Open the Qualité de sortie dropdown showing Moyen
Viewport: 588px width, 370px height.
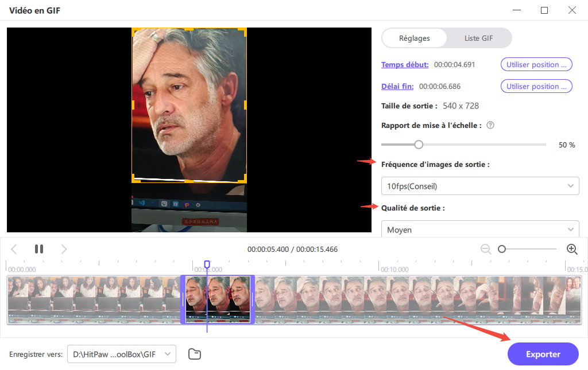click(x=480, y=229)
